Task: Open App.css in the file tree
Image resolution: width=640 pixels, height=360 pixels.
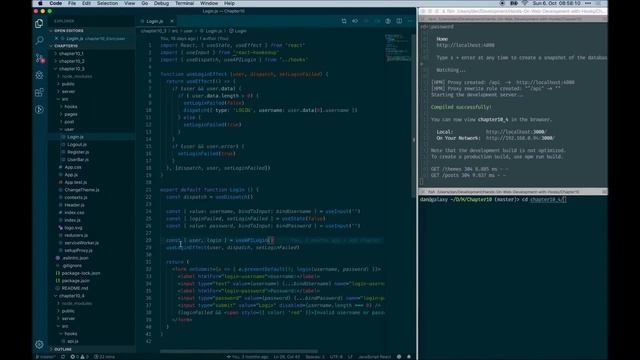Action: [x=73, y=167]
